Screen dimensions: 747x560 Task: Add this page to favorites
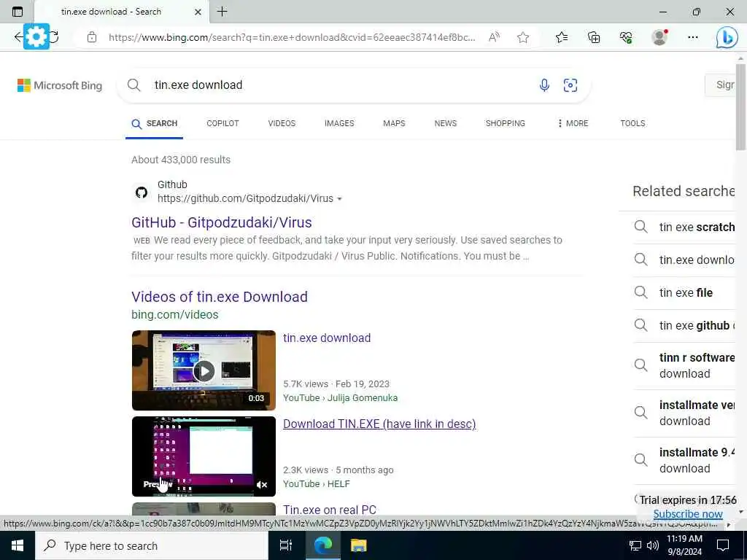pyautogui.click(x=523, y=37)
